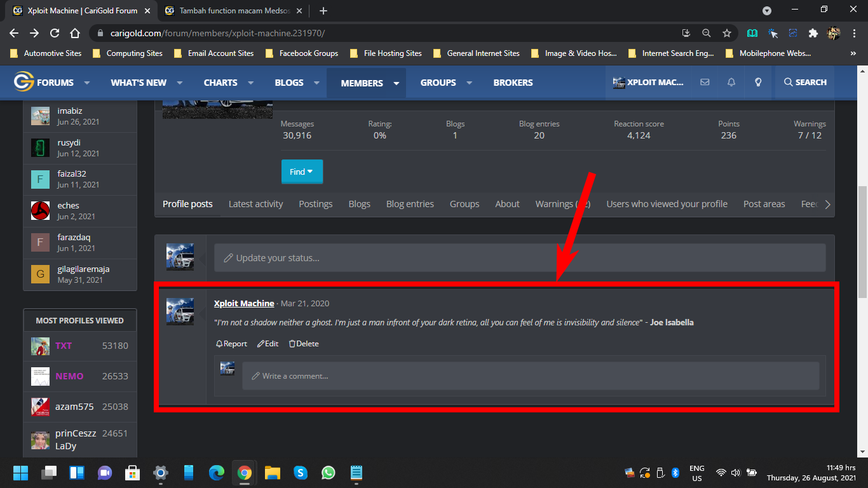
Task: Reload the current page
Action: [x=55, y=33]
